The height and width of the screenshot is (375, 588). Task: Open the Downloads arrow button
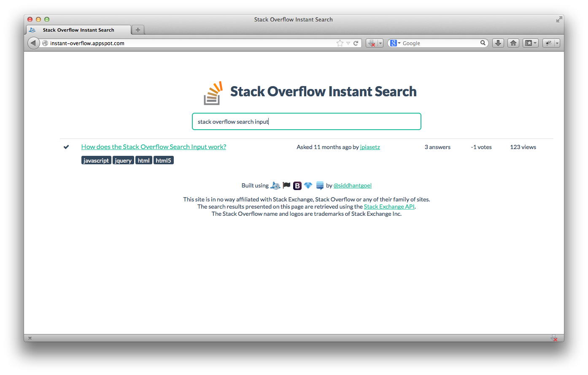click(x=498, y=43)
